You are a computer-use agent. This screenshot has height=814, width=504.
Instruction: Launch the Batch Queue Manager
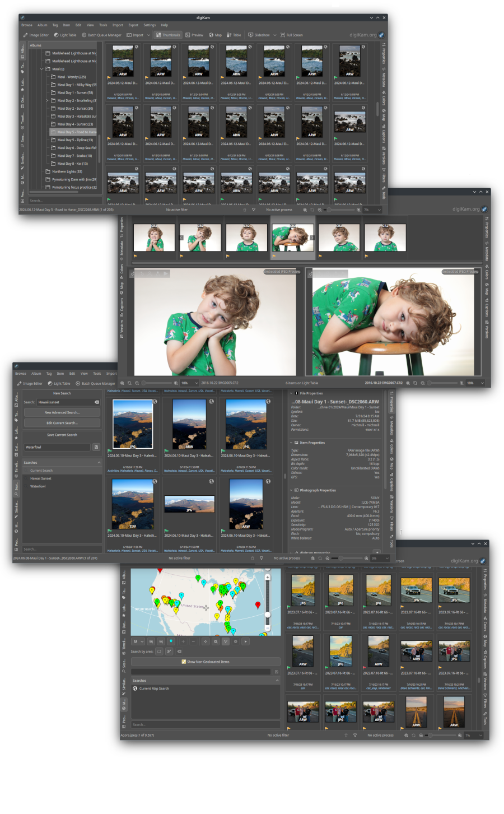(x=102, y=35)
